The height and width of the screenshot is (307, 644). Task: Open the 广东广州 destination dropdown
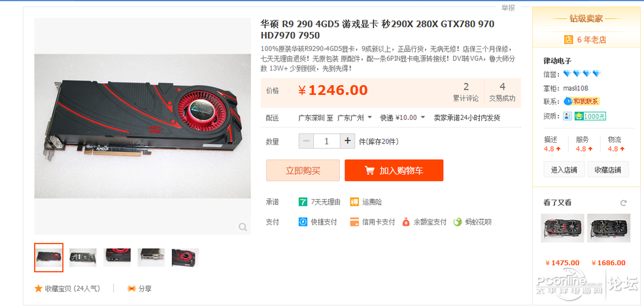tap(354, 118)
